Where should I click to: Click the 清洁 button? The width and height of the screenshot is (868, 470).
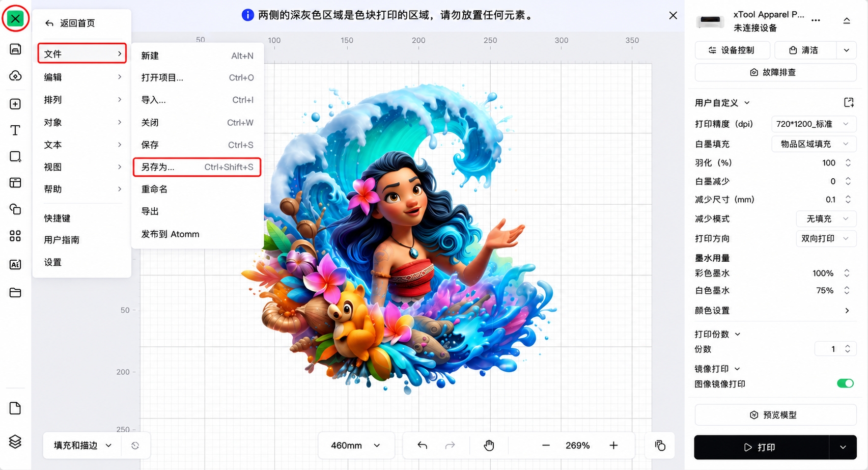click(805, 50)
